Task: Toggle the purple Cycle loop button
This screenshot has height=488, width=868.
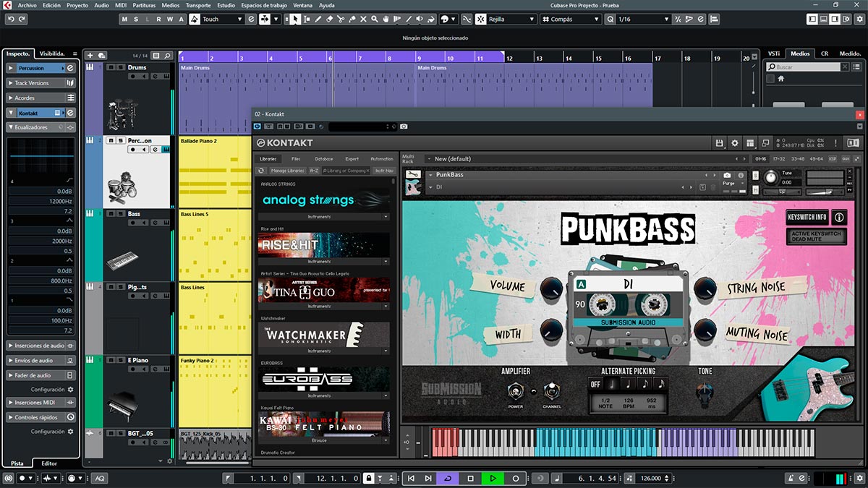Action: pos(448,478)
